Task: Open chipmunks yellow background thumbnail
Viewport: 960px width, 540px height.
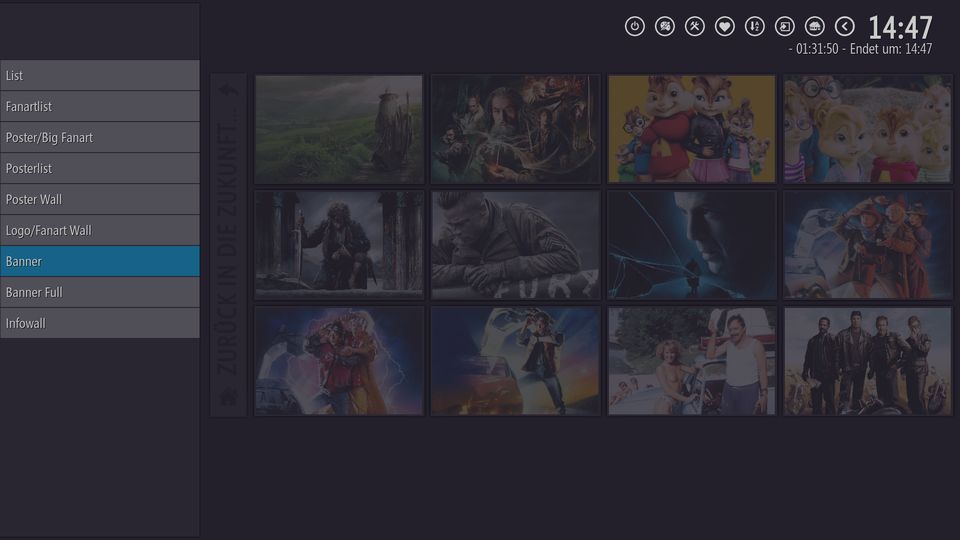Action: coord(692,129)
